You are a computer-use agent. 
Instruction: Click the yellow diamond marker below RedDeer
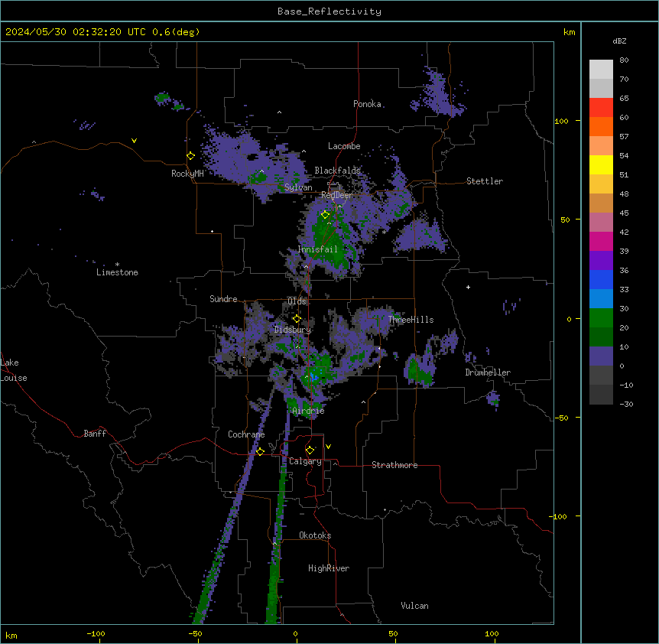coord(326,215)
